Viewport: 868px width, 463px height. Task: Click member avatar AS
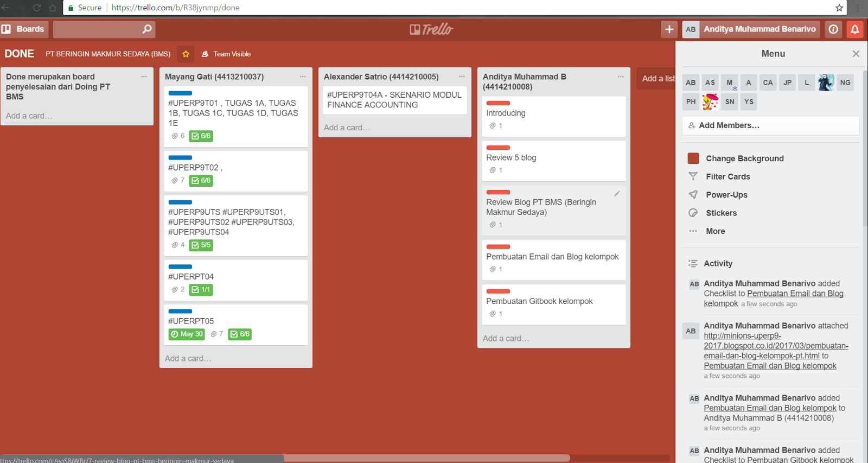click(710, 83)
